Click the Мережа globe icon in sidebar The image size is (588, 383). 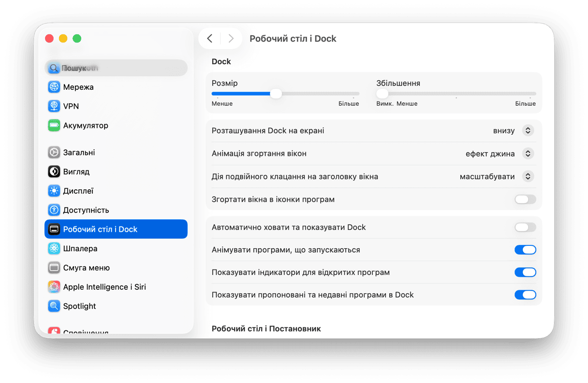[54, 87]
